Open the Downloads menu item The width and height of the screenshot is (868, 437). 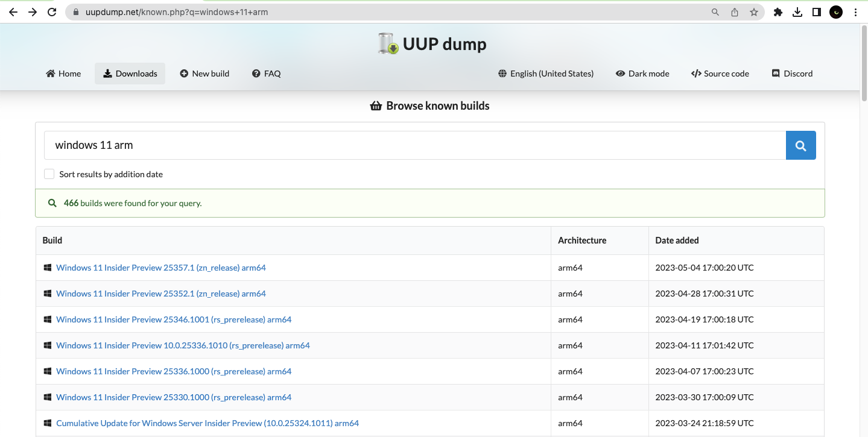point(130,74)
